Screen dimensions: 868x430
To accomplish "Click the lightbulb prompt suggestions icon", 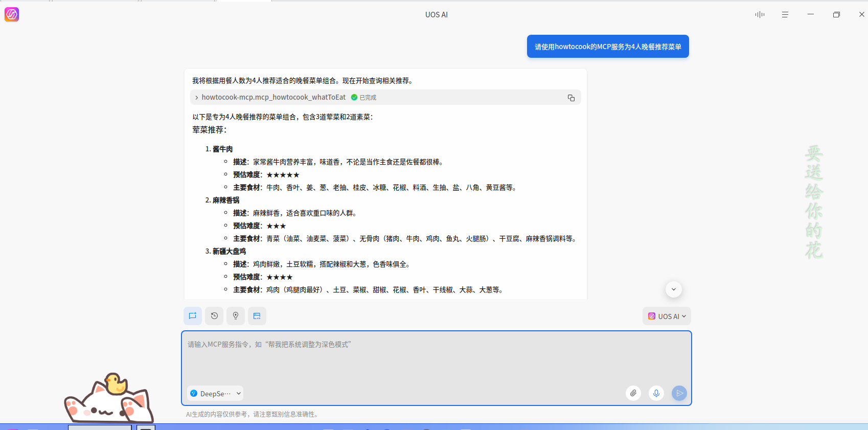I will click(236, 316).
